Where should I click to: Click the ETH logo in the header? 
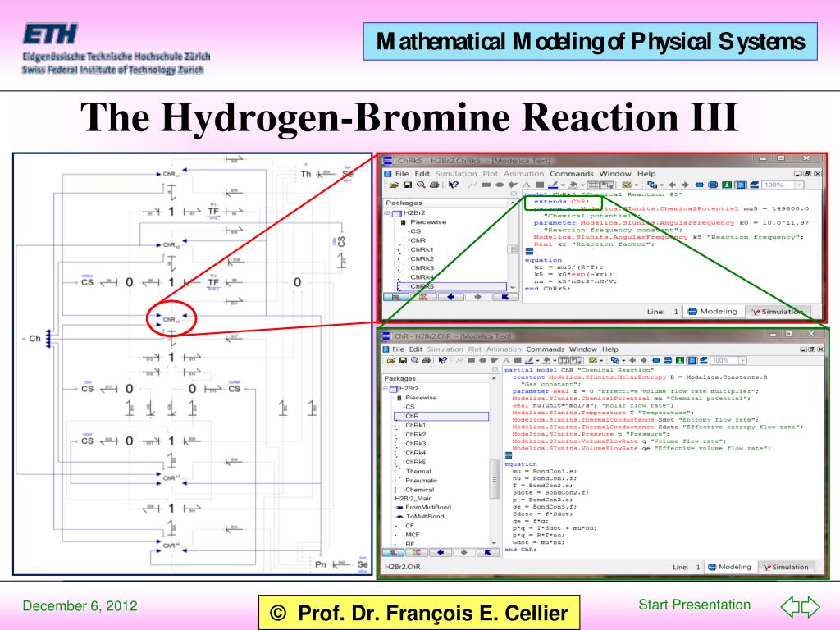[x=50, y=34]
